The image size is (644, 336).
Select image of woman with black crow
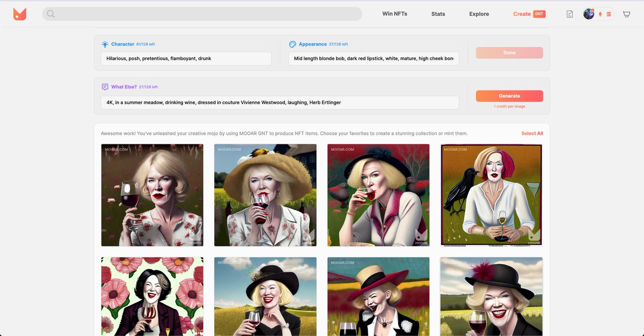click(x=492, y=195)
